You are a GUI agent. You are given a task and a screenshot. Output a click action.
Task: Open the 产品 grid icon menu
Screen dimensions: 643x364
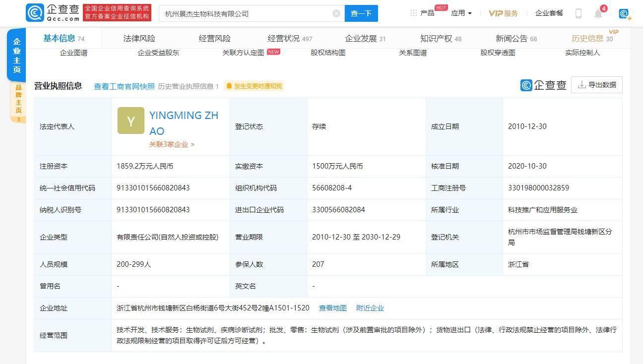point(414,13)
